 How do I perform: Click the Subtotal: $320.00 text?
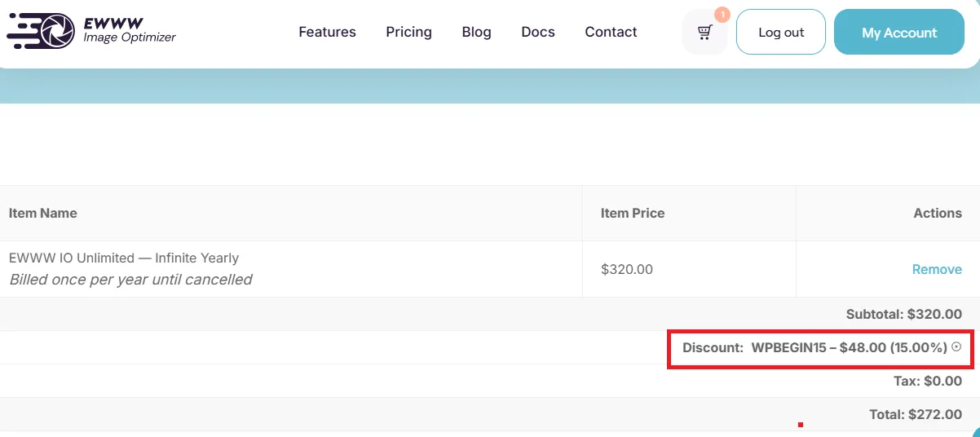click(x=904, y=314)
